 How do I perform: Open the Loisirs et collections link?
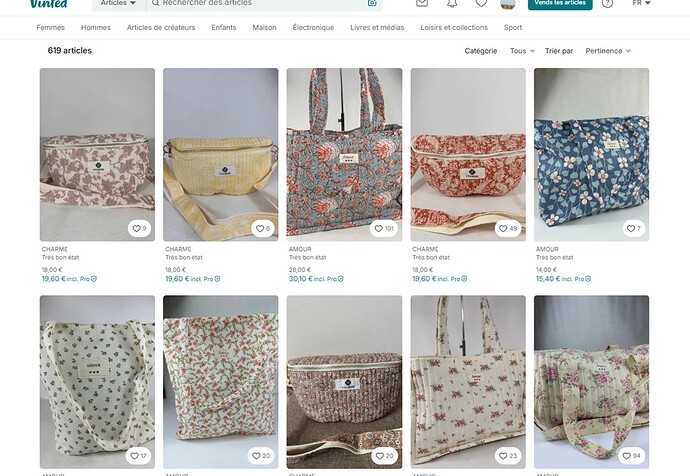click(454, 27)
